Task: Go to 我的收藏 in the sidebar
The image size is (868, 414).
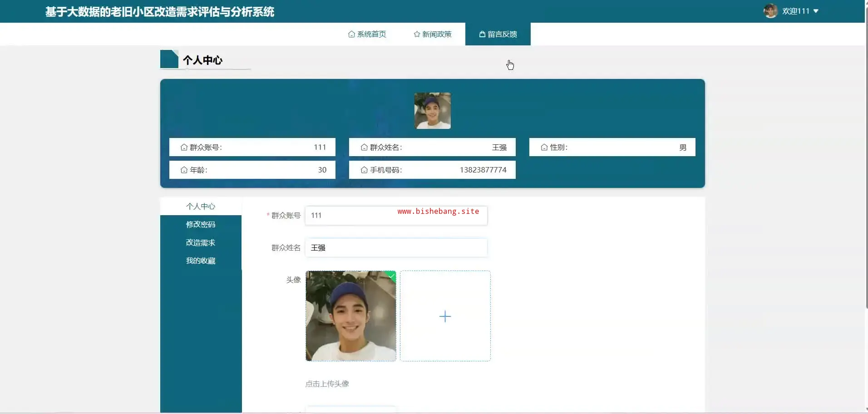Action: [201, 261]
